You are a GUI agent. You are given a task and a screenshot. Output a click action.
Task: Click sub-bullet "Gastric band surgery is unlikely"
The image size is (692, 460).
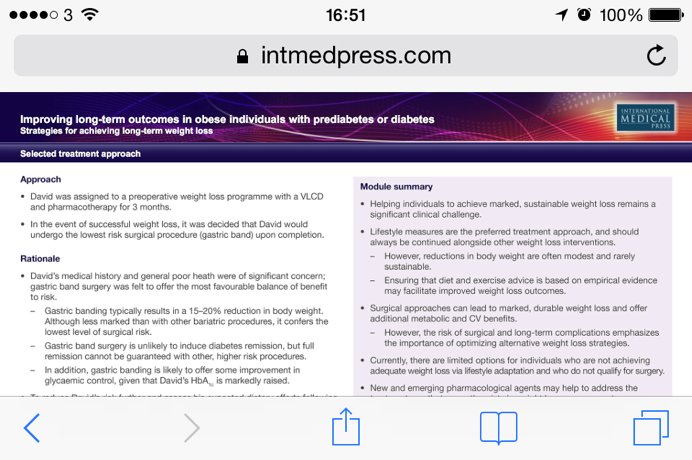[179, 351]
